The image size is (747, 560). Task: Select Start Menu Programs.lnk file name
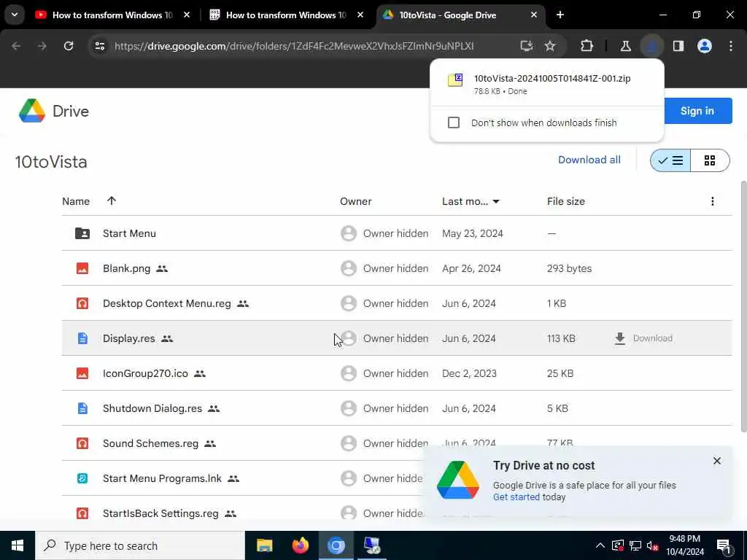pyautogui.click(x=162, y=478)
